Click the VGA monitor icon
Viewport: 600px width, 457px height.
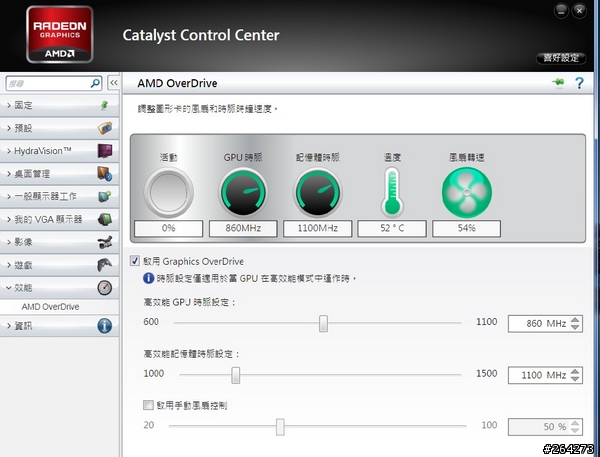(104, 219)
